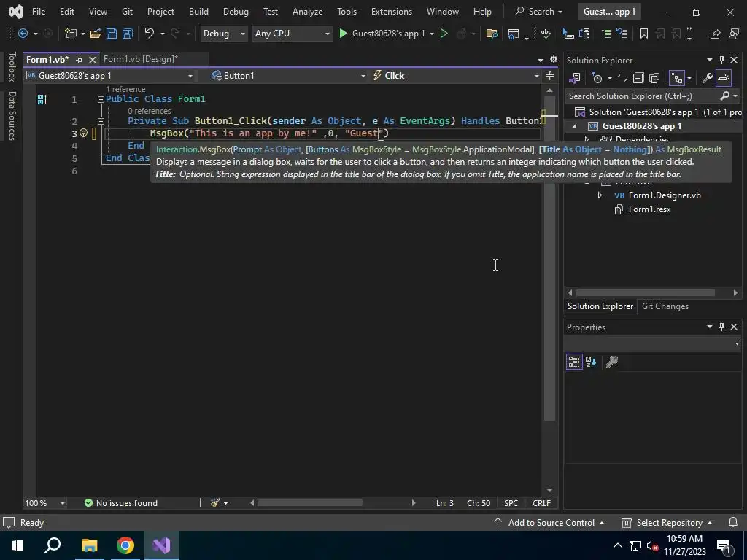Screen dimensions: 747x560
Task: Open pending changes filter clock icon
Action: pyautogui.click(x=597, y=77)
